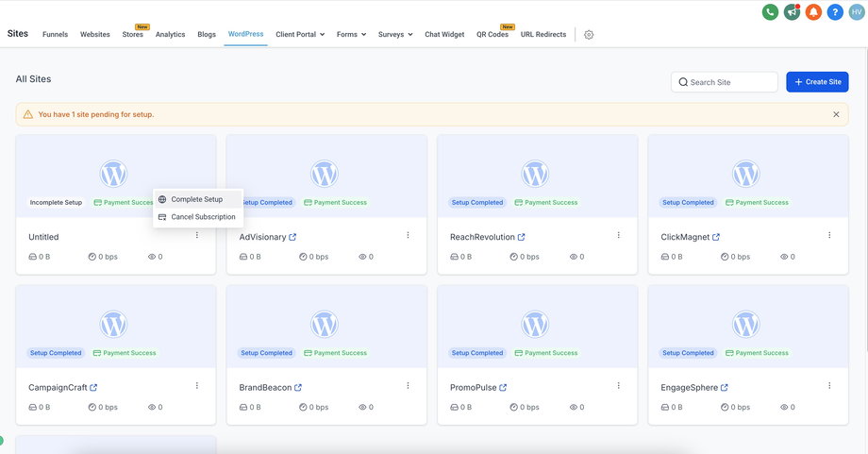Click the external link icon beside PromoPulse
868x454 pixels.
pos(504,388)
